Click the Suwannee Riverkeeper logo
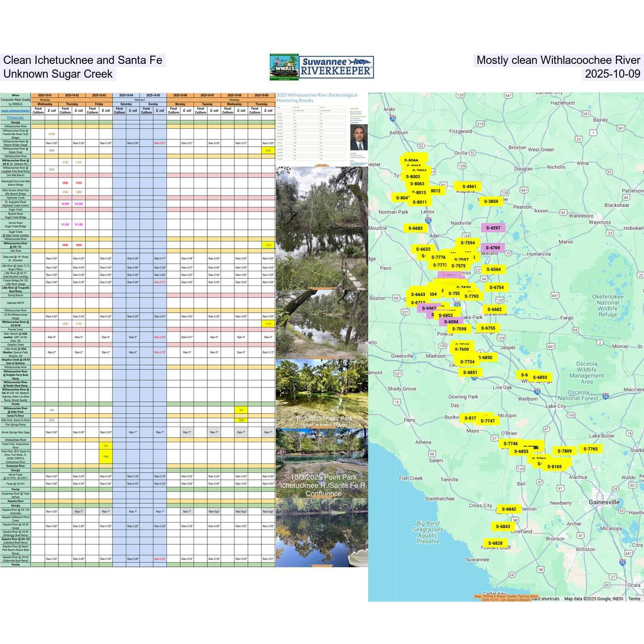The width and height of the screenshot is (644, 644). click(x=336, y=67)
